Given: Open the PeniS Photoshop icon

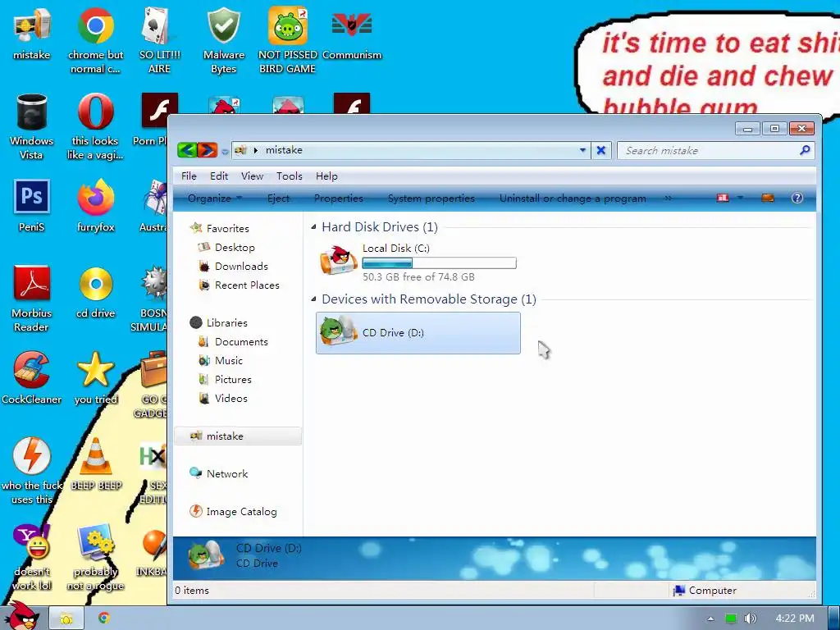Looking at the screenshot, I should 32,206.
